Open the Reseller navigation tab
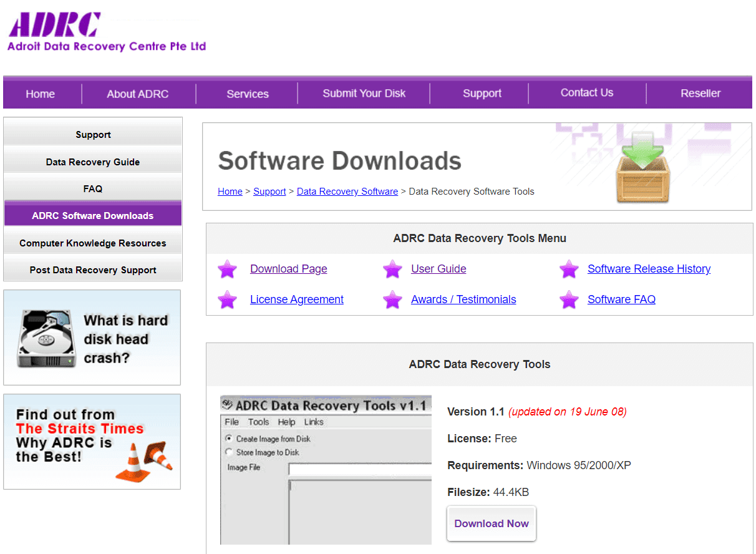This screenshot has height=554, width=756. pos(700,94)
